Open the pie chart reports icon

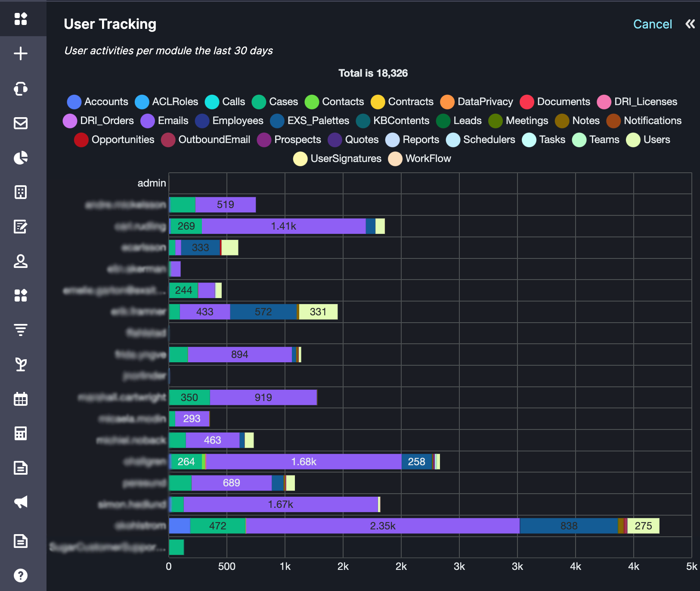coord(21,158)
